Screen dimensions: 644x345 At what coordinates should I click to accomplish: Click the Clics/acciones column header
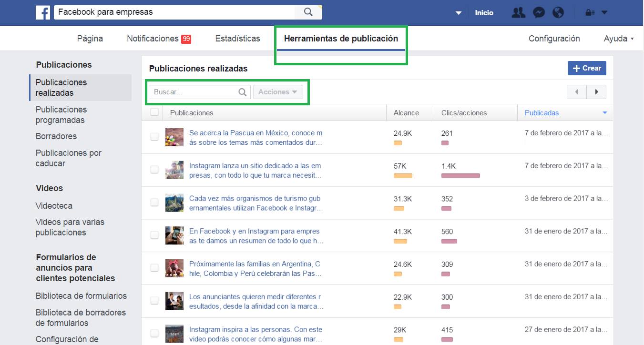[464, 113]
